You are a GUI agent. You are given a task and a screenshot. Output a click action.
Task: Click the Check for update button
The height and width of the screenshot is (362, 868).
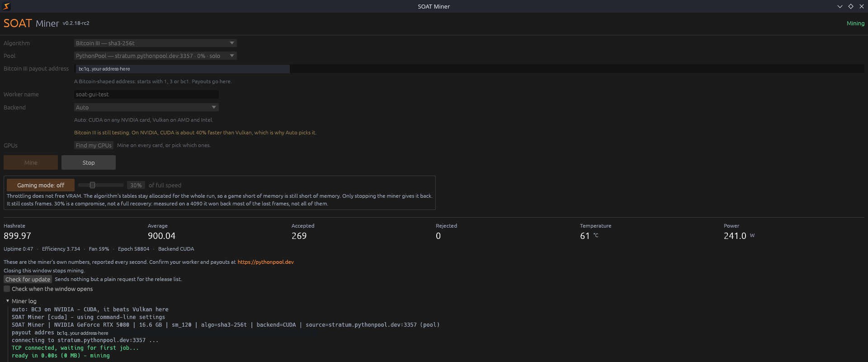28,279
